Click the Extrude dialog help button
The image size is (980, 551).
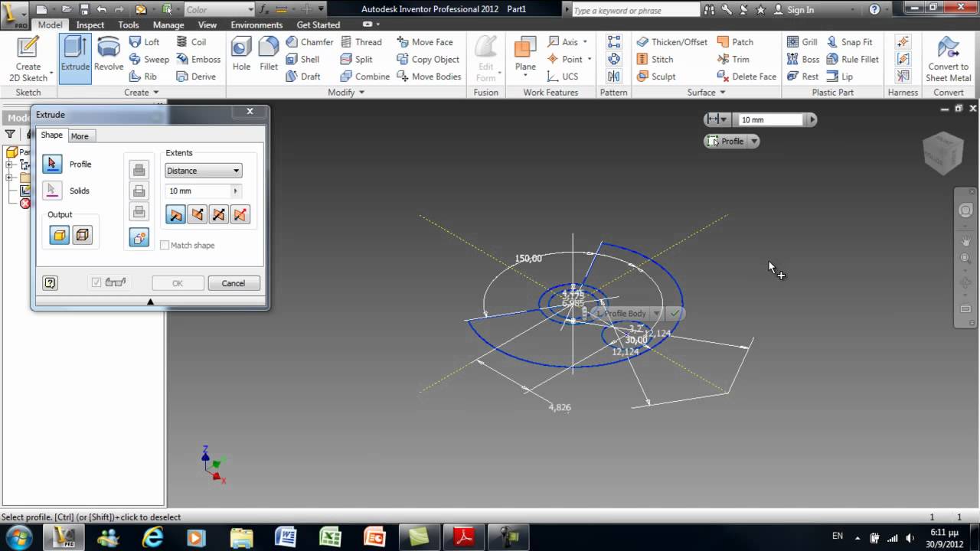click(51, 283)
